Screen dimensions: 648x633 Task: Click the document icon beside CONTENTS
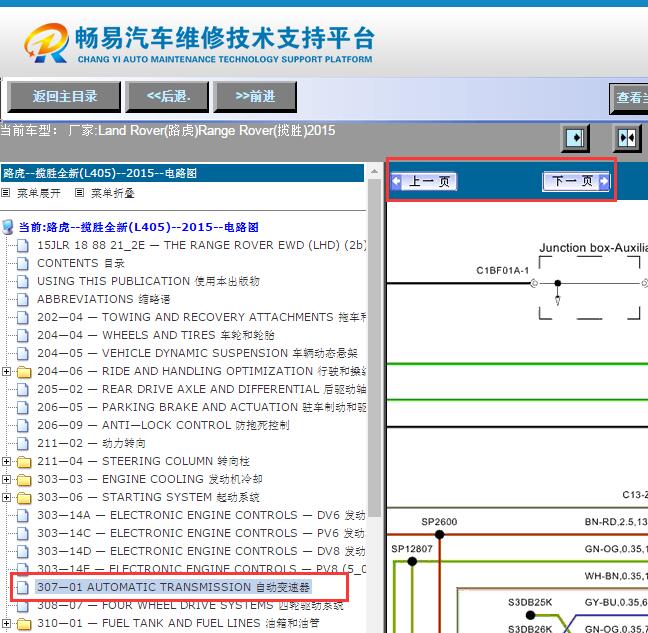(x=23, y=264)
